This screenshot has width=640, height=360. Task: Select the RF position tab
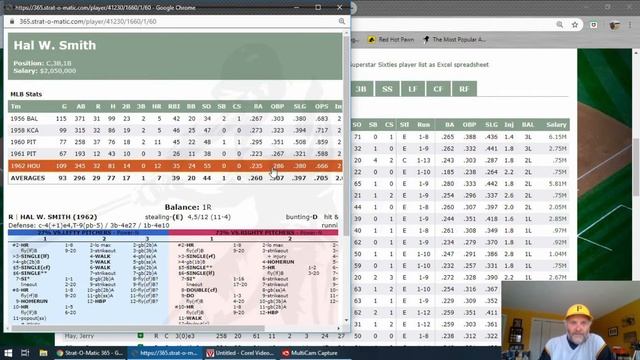pos(464,89)
